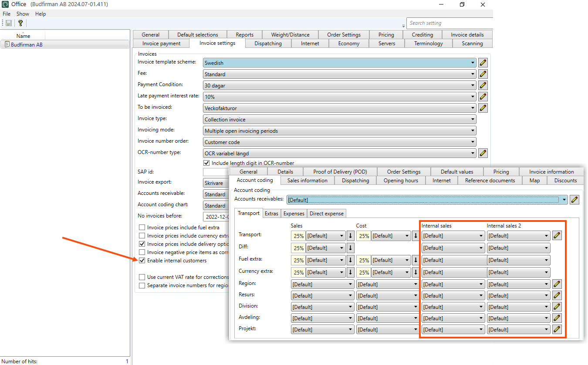Viewport: 588px width, 365px height.
Task: Click pencil icon next to Fee dropdown
Action: (483, 74)
